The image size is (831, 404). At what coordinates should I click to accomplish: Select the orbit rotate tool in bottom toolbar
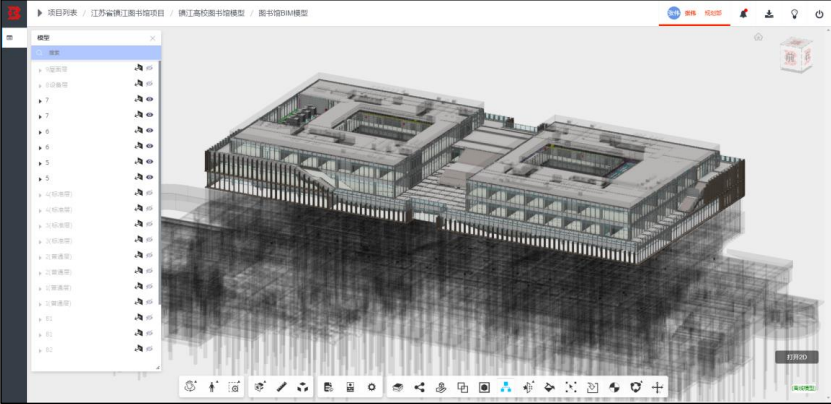[x=191, y=387]
